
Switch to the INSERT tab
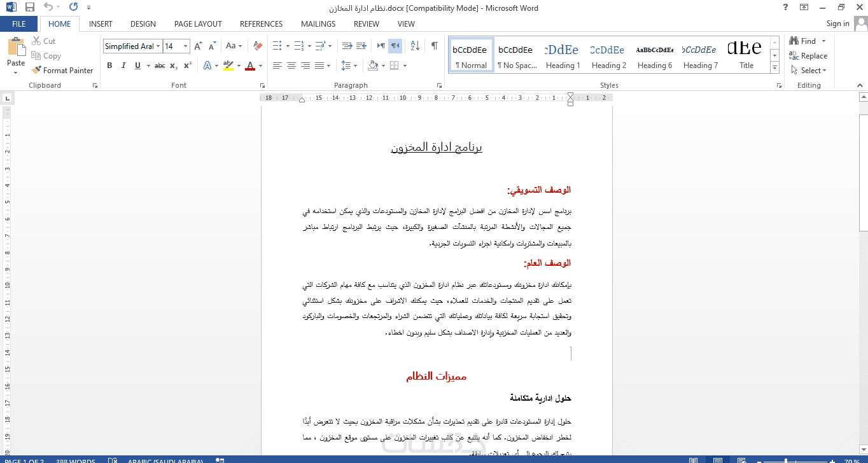point(101,24)
